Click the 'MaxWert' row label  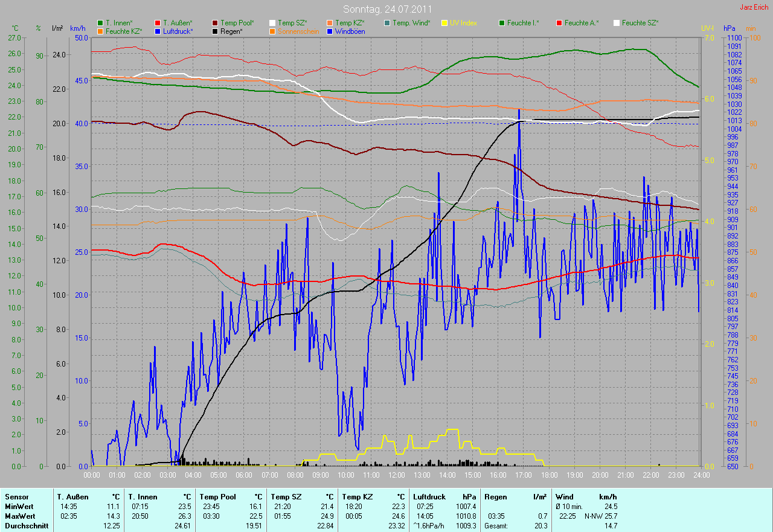click(x=20, y=516)
